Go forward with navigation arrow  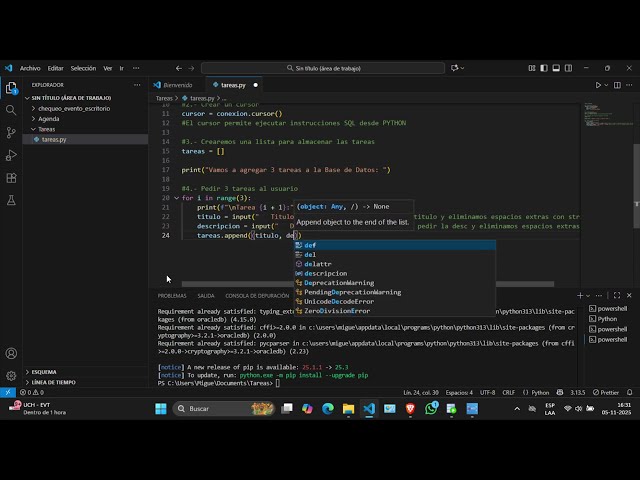[x=191, y=68]
